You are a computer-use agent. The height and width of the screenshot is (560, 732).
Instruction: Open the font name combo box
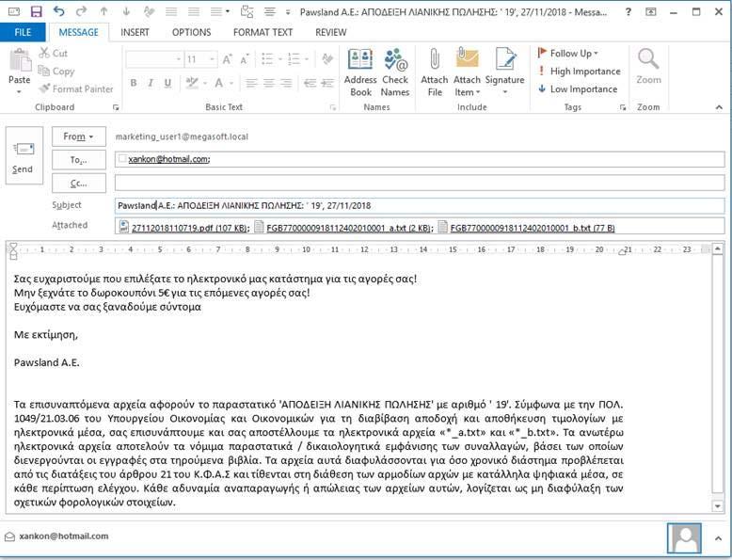[x=154, y=59]
